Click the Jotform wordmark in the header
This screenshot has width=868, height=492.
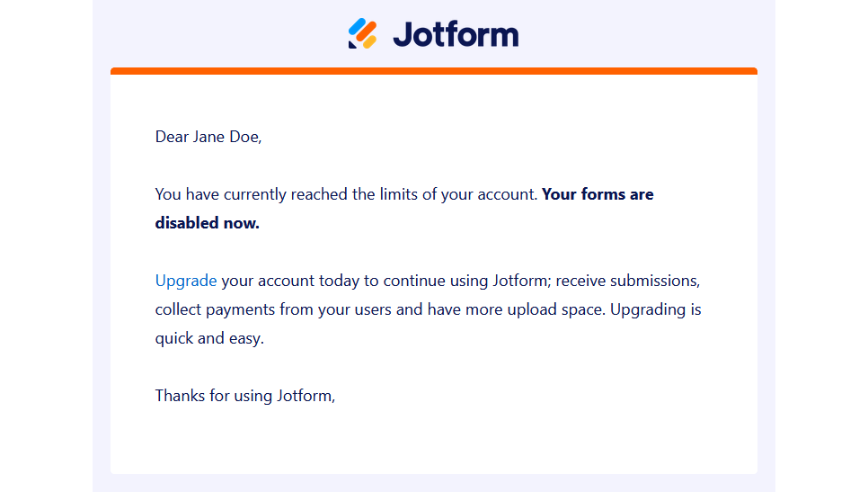coord(456,34)
